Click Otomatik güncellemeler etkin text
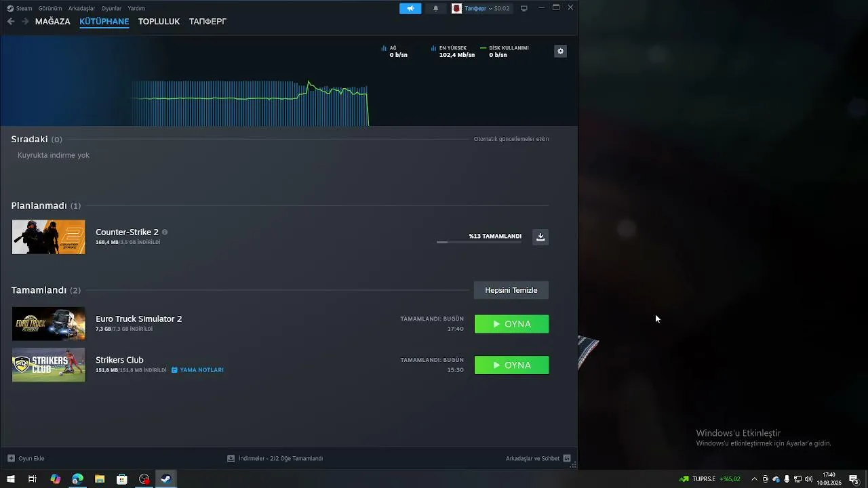This screenshot has height=488, width=868. tap(511, 139)
